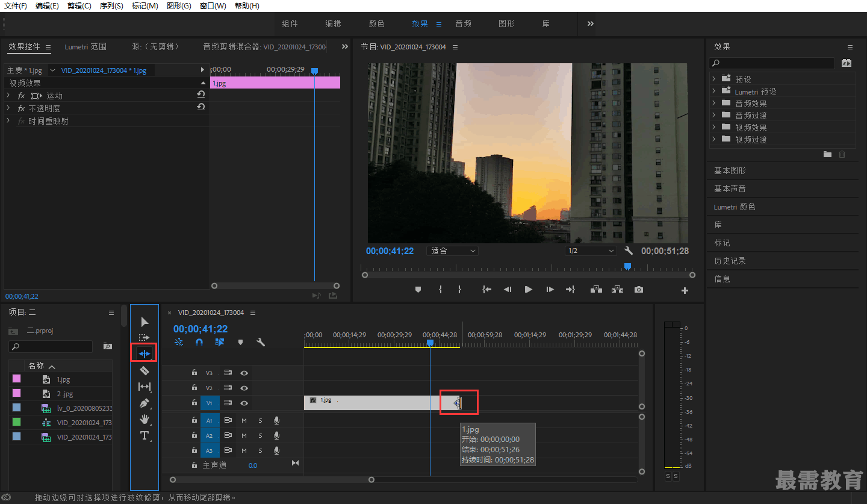Open the Sequence menu

pos(111,5)
